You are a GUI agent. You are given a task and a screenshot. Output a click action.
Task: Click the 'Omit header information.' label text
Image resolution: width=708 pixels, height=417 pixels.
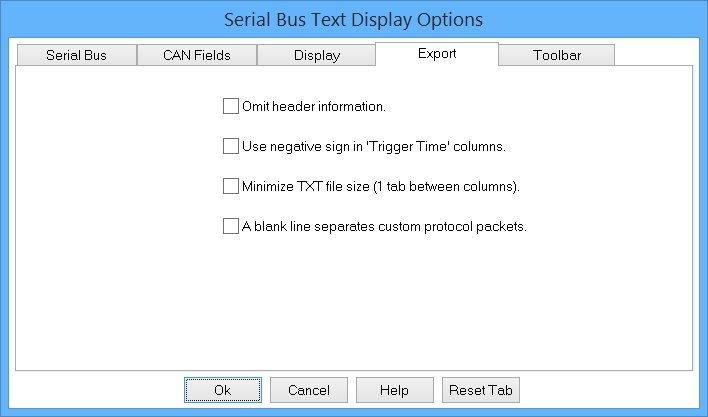point(314,105)
